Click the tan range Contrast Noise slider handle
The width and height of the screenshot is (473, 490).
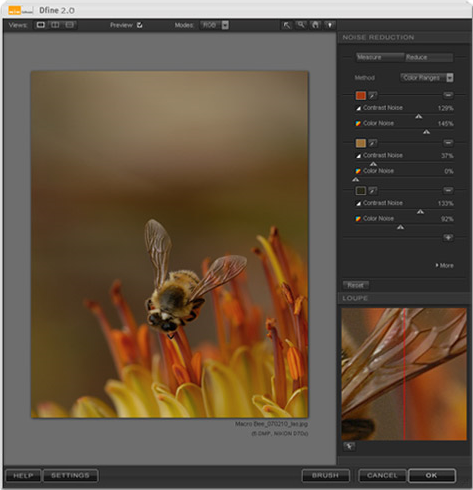click(x=373, y=164)
